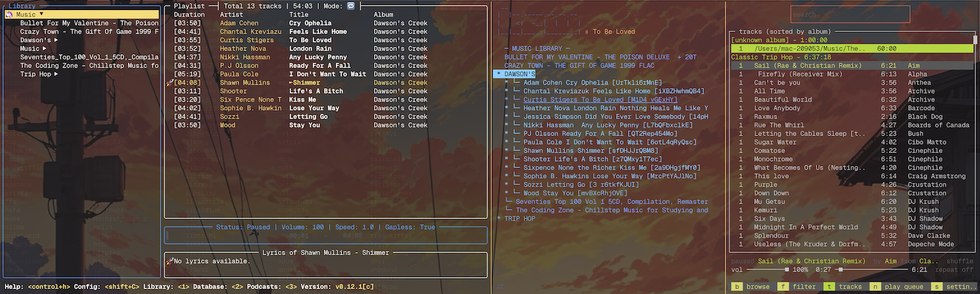The image size is (980, 294).
Task: Click the Music library root icon
Action: coord(9,14)
